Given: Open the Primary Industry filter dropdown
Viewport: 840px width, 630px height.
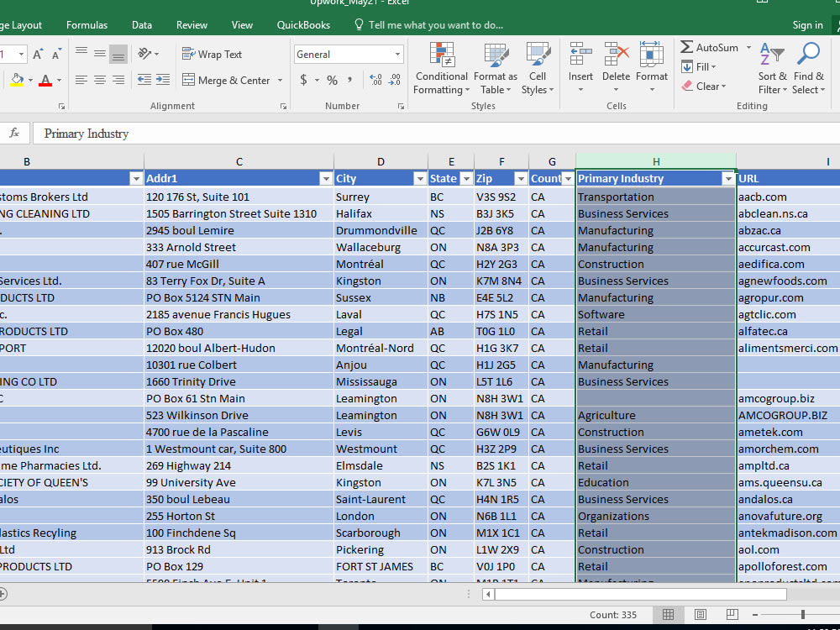Looking at the screenshot, I should (728, 179).
